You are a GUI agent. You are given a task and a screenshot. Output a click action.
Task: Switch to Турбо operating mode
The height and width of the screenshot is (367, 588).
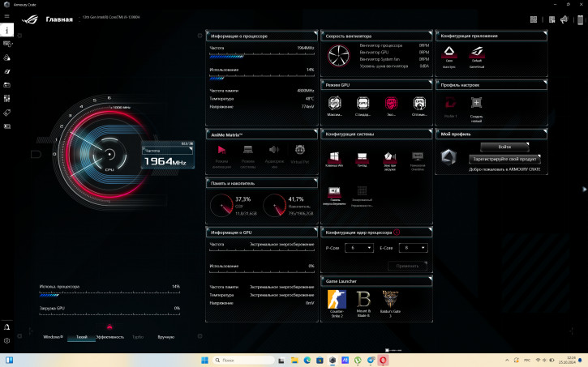pos(138,337)
